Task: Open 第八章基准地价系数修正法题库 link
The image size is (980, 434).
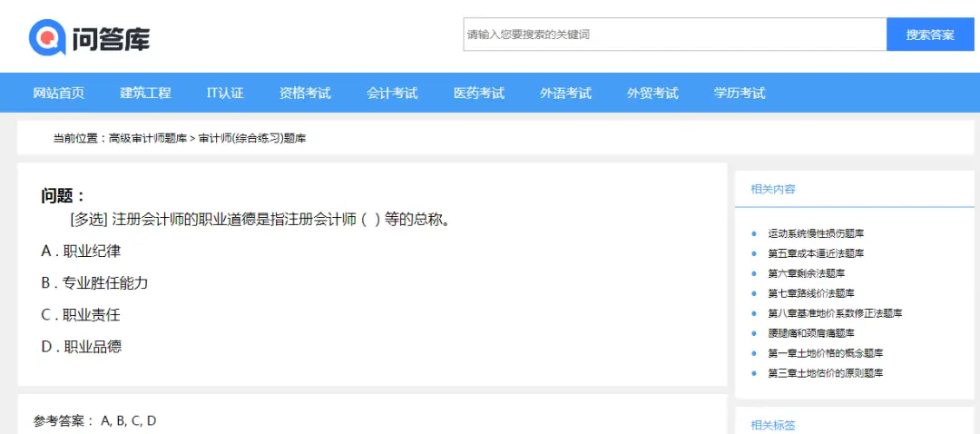Action: (x=835, y=312)
